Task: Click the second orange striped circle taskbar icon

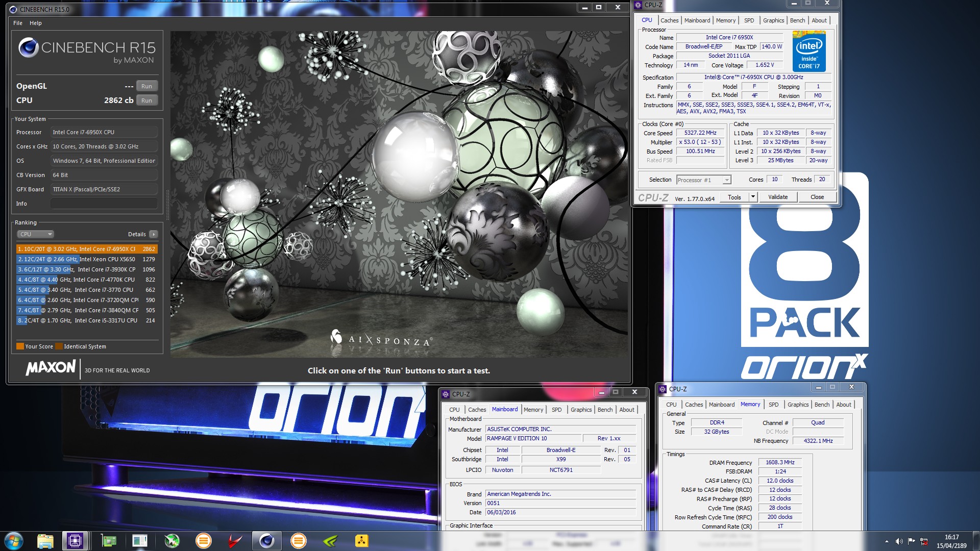Action: coord(298,541)
